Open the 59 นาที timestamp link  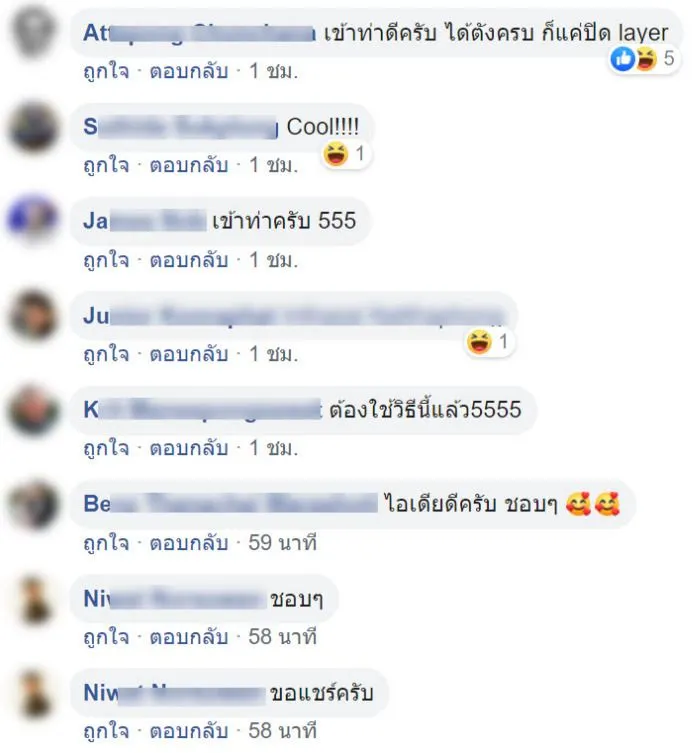coord(282,543)
